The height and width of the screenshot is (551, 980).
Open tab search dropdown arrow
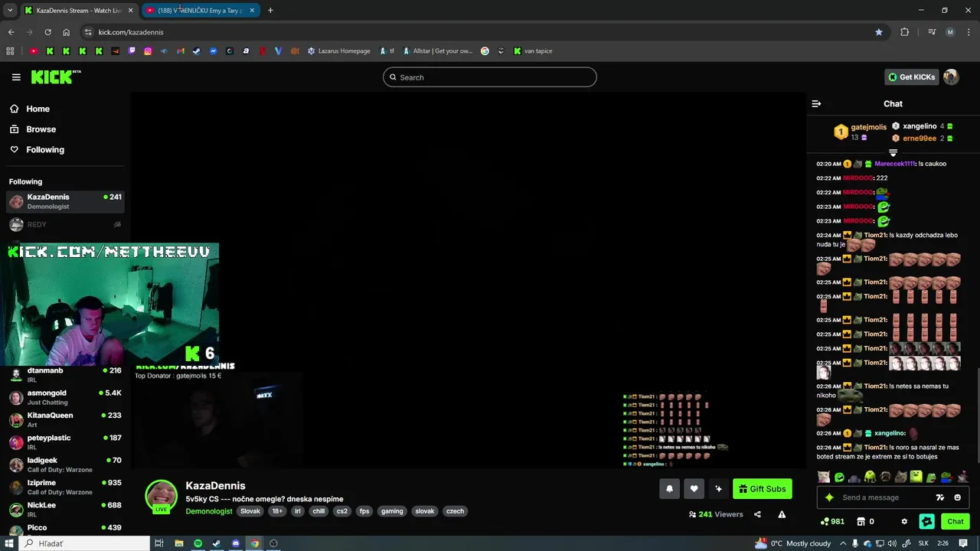10,11
